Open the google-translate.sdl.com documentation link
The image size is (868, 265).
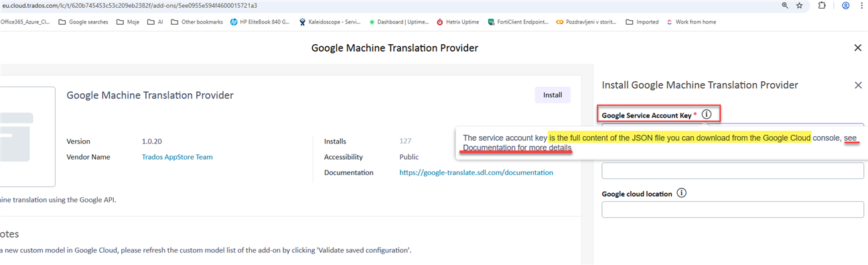click(476, 172)
